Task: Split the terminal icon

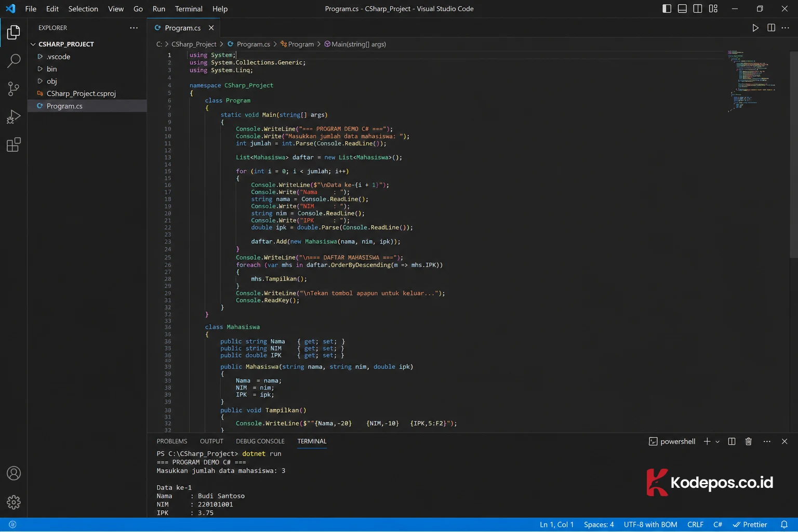Action: [731, 442]
